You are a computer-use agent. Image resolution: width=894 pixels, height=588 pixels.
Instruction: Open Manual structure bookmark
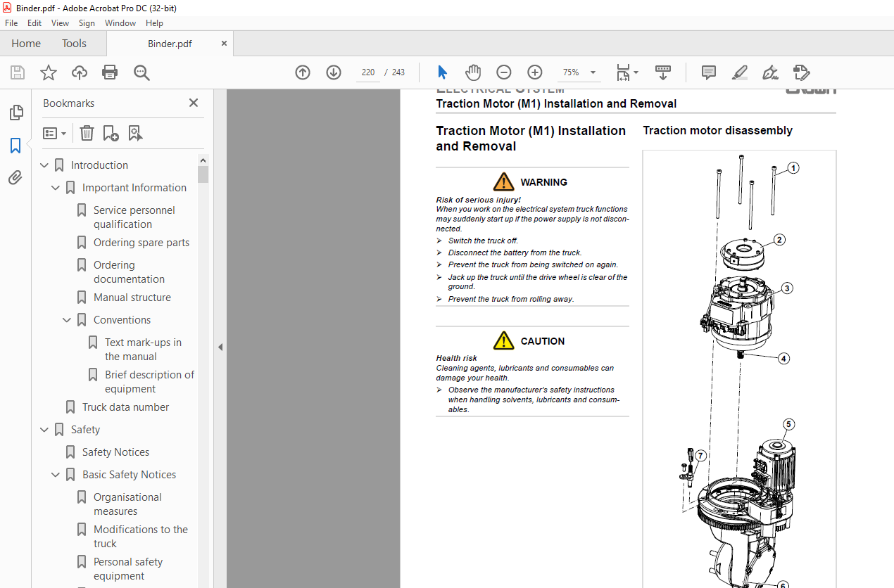(x=132, y=298)
